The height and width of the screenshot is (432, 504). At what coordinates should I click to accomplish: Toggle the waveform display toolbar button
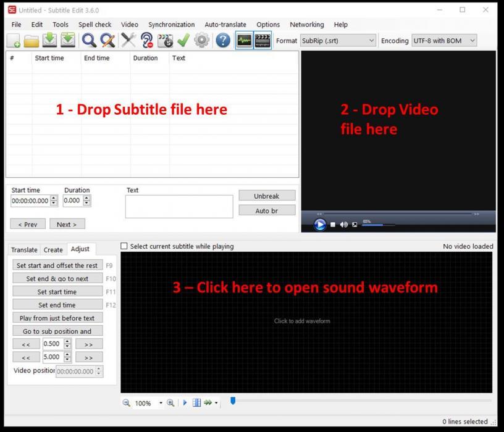pyautogui.click(x=245, y=41)
